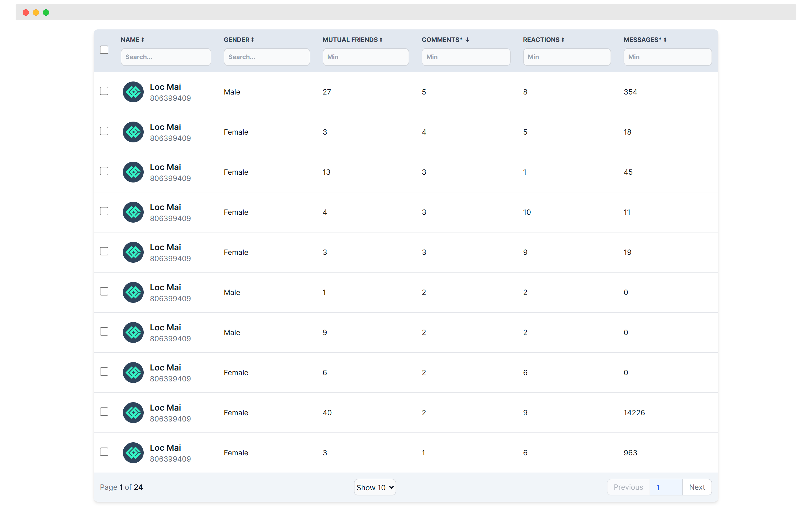Click the page number 1 field
812x516 pixels.
click(x=666, y=487)
